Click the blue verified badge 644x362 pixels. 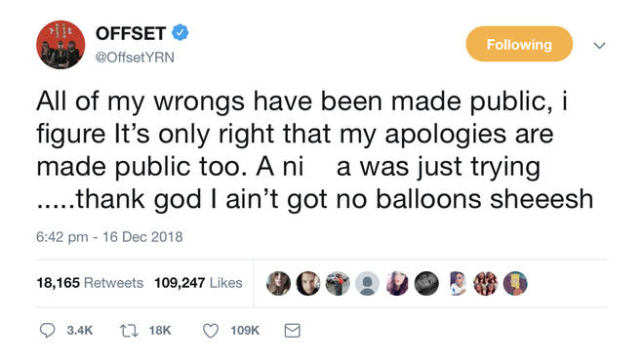coord(180,32)
